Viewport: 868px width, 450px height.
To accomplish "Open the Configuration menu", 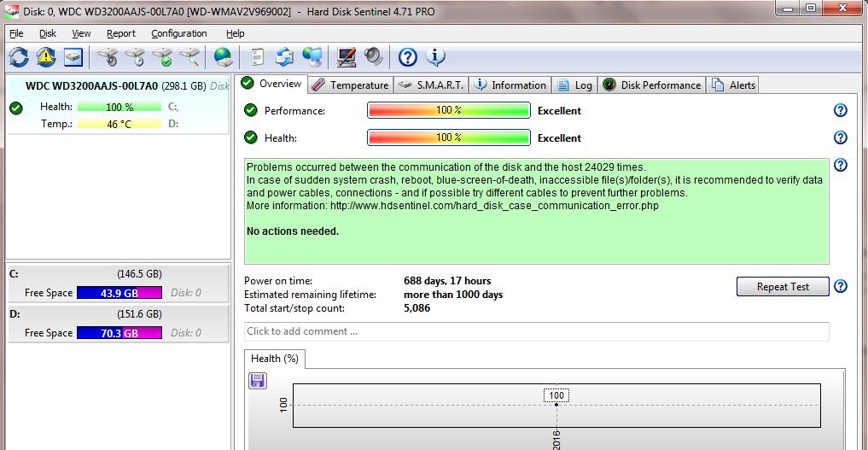I will pos(178,33).
